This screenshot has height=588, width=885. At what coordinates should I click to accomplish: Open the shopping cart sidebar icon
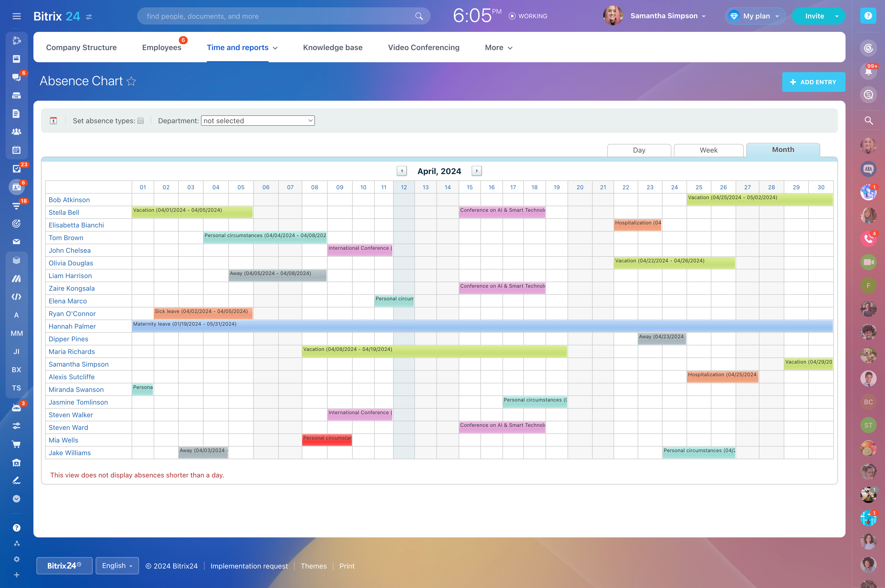point(16,444)
